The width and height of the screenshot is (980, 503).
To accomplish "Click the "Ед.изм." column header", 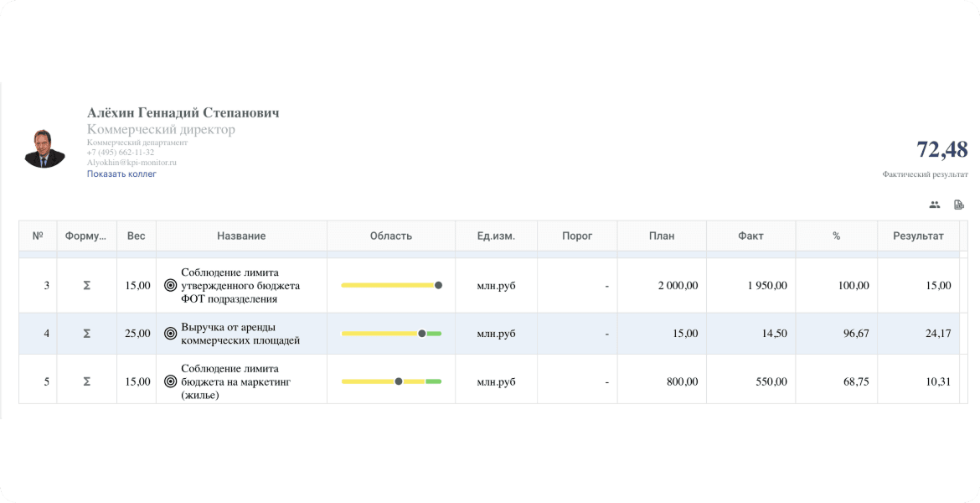I will tap(496, 236).
